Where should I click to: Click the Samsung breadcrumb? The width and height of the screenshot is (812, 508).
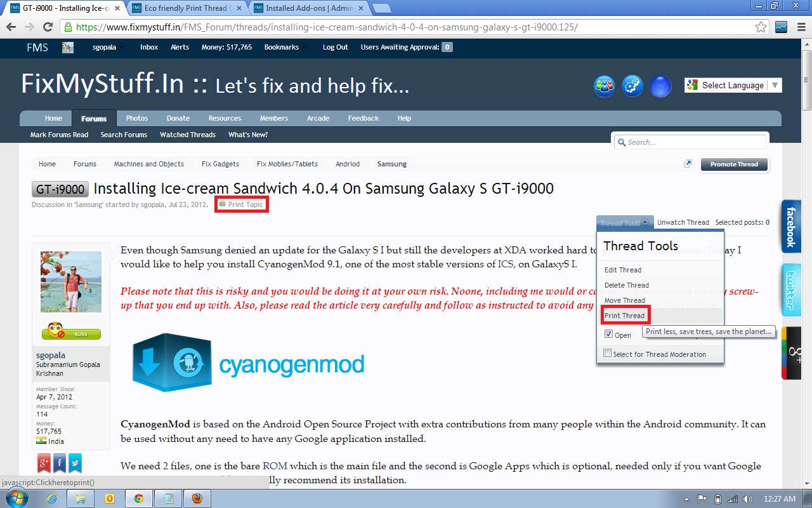click(x=392, y=164)
